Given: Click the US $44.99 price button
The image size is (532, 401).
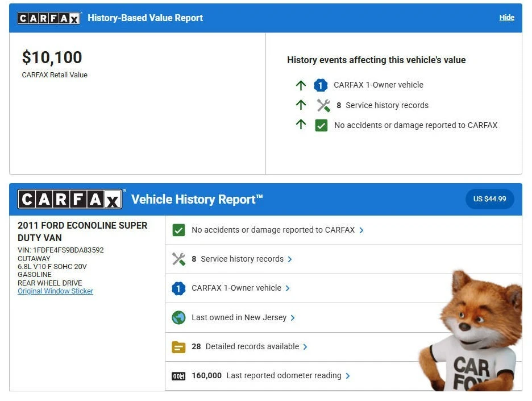Looking at the screenshot, I should click(x=489, y=199).
